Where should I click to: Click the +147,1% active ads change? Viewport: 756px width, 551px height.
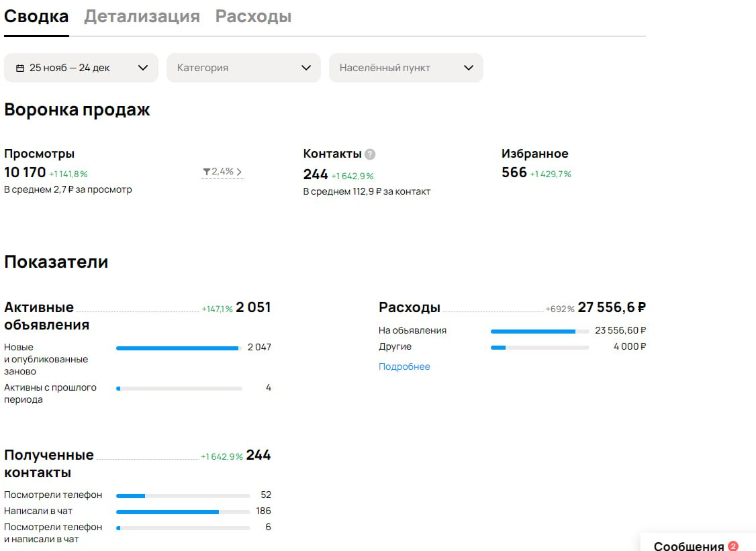coord(217,309)
